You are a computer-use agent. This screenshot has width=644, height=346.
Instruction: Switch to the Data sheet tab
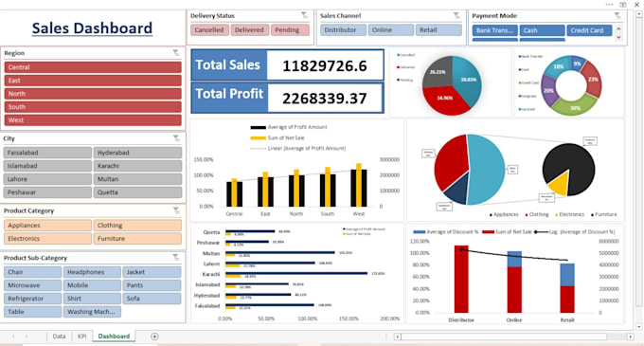click(x=59, y=337)
